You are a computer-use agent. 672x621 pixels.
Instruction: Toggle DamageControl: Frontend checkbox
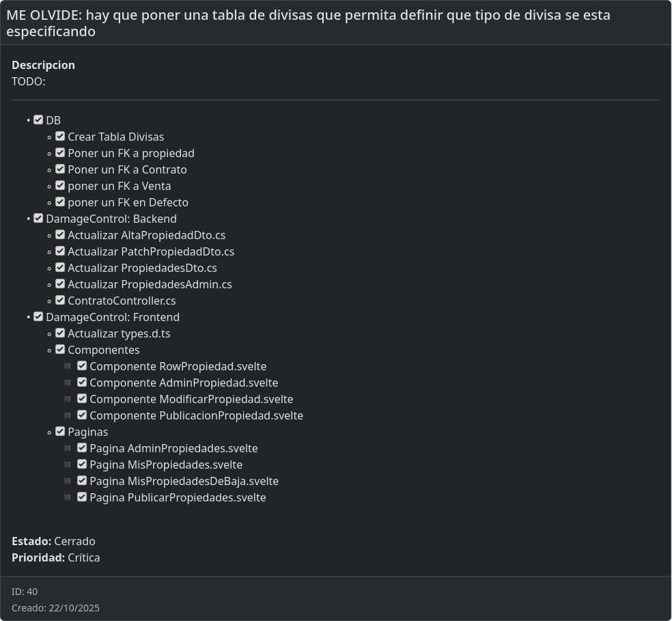coord(38,316)
